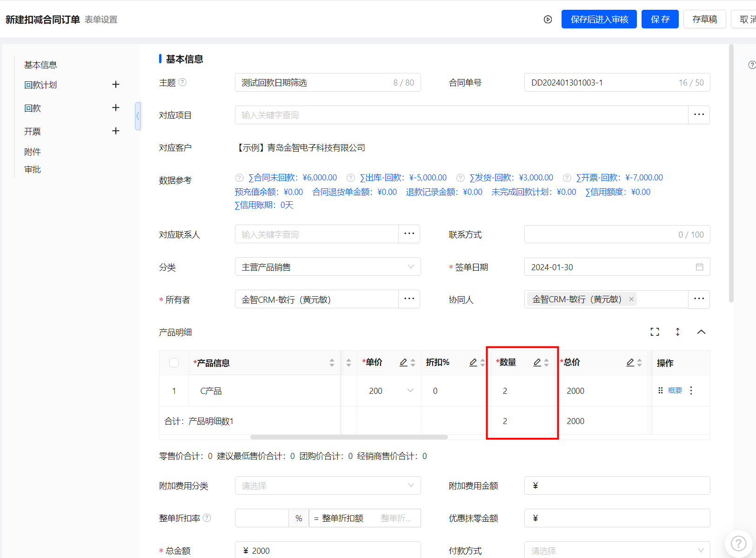Open the 附加费用分类 dropdown
Image resolution: width=756 pixels, height=558 pixels.
(328, 485)
